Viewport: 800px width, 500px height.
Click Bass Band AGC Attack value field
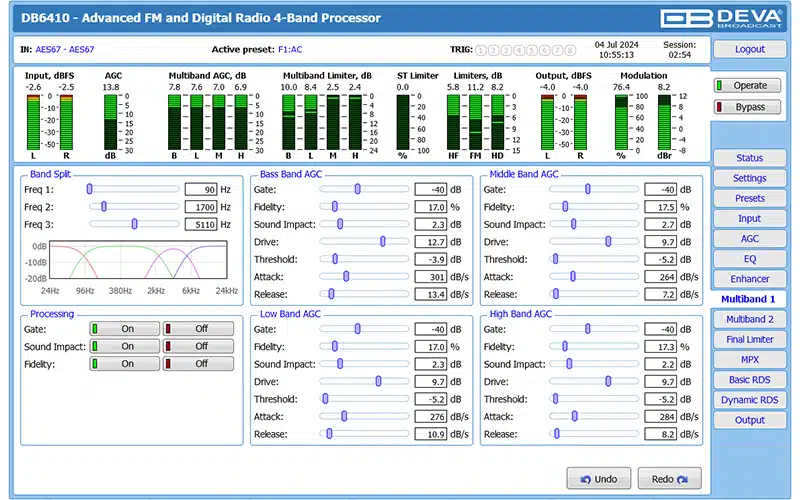coord(431,277)
